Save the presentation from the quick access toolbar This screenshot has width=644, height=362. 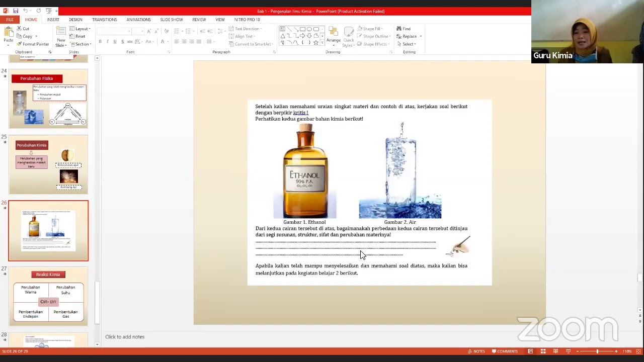[16, 11]
